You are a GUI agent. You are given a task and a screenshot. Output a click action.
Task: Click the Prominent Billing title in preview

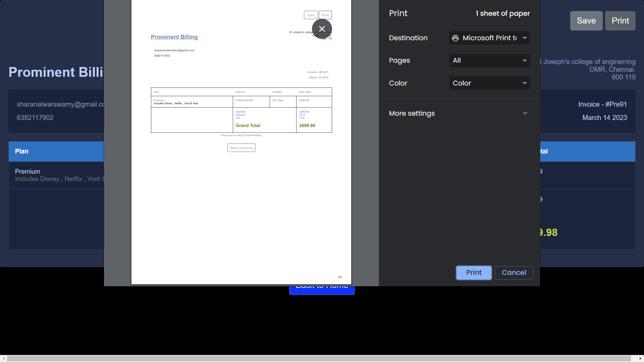tap(174, 37)
